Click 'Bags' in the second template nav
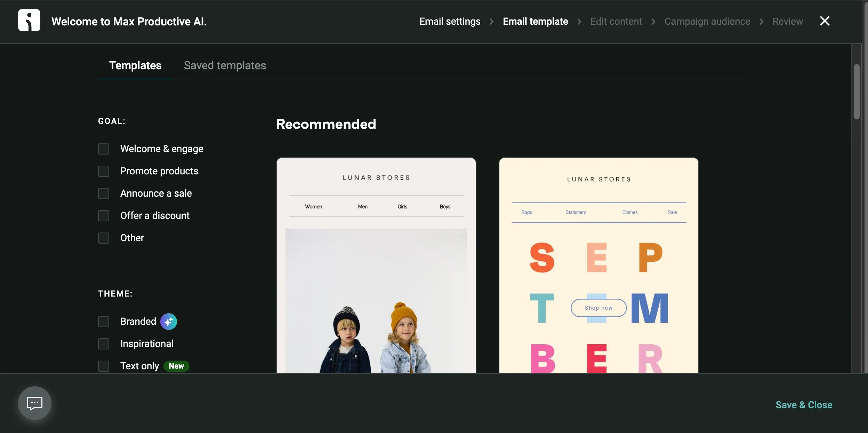The height and width of the screenshot is (433, 868). pyautogui.click(x=527, y=212)
